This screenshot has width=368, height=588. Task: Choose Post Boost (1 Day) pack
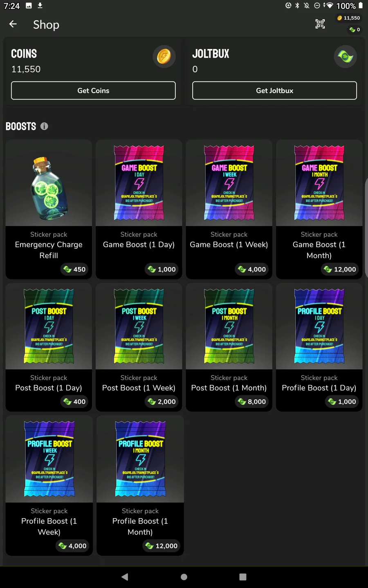(49, 347)
